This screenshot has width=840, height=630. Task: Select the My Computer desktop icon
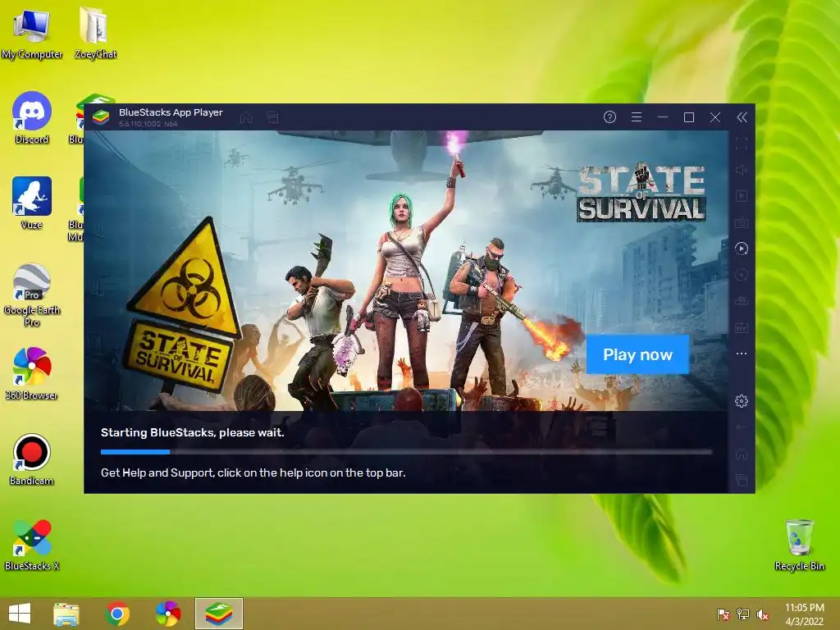(32, 33)
